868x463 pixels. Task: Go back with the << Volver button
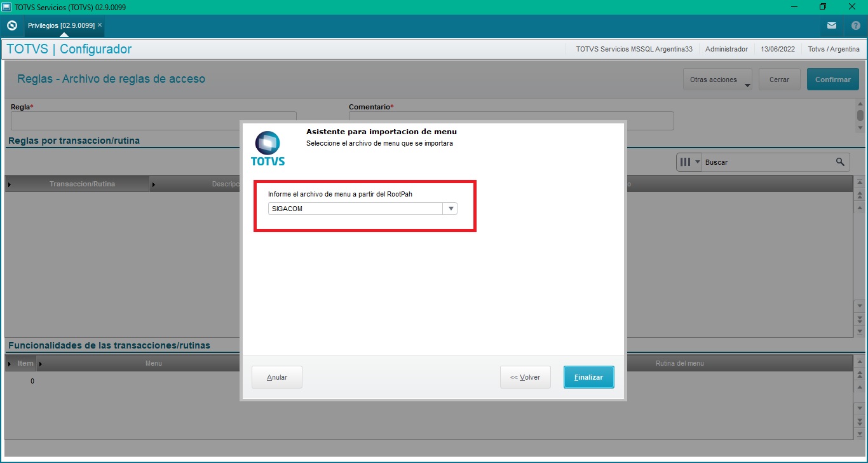[x=525, y=377]
